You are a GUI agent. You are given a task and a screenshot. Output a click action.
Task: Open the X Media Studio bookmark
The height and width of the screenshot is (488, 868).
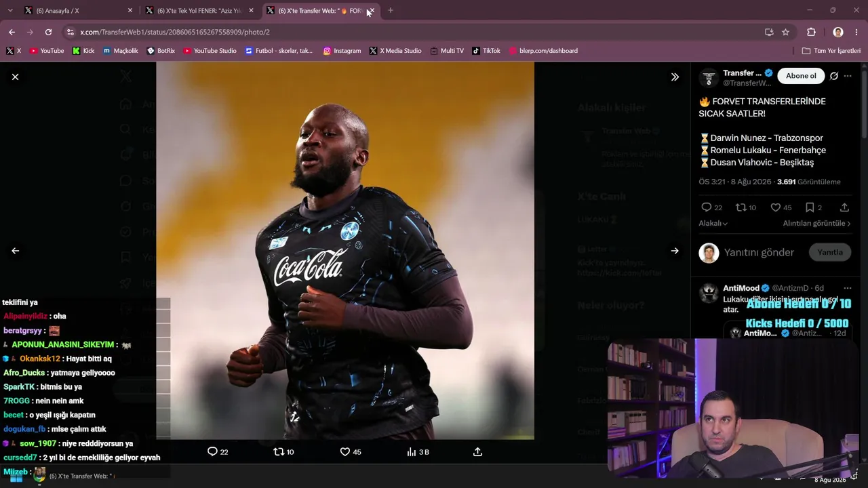click(395, 51)
